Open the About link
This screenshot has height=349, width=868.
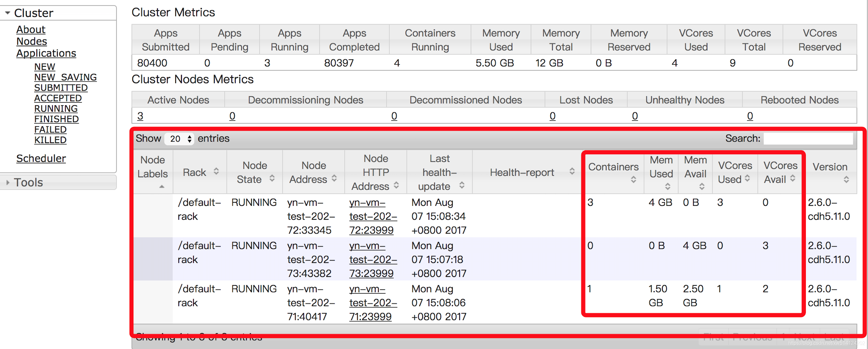point(31,29)
